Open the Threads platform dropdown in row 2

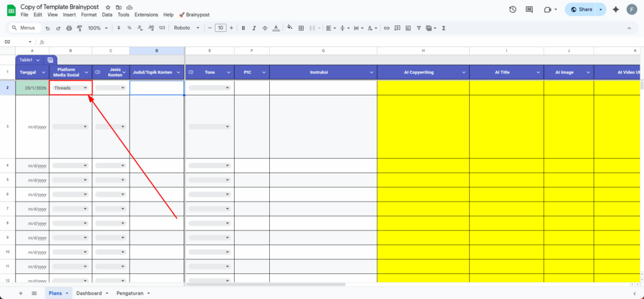coord(85,88)
